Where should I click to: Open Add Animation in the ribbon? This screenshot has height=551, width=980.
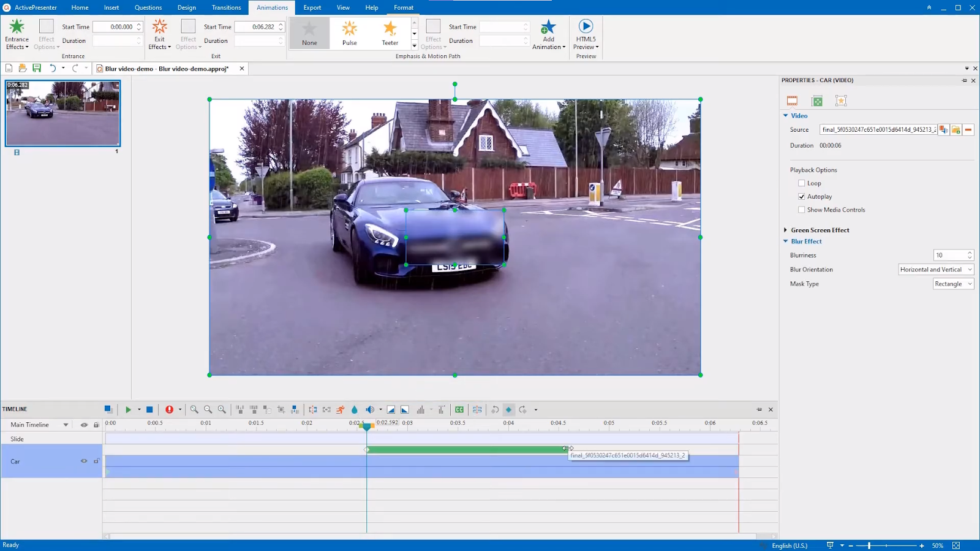pos(548,35)
